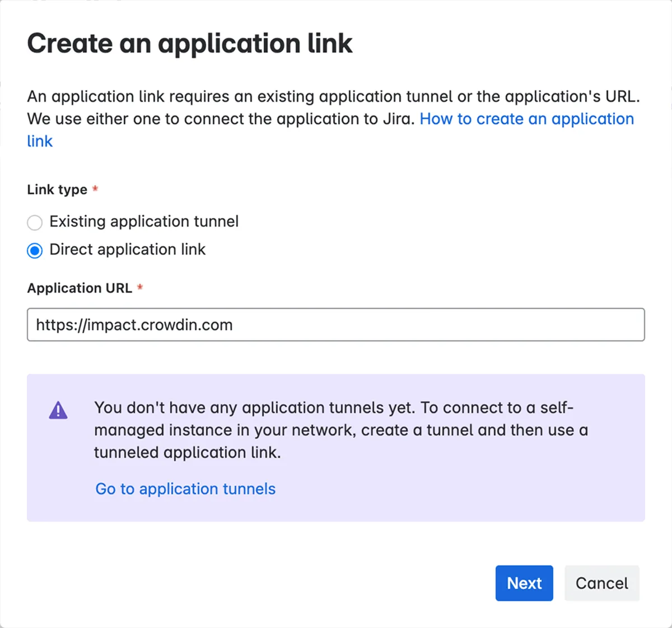Select the Existing application tunnel option
672x628 pixels.
click(x=34, y=222)
